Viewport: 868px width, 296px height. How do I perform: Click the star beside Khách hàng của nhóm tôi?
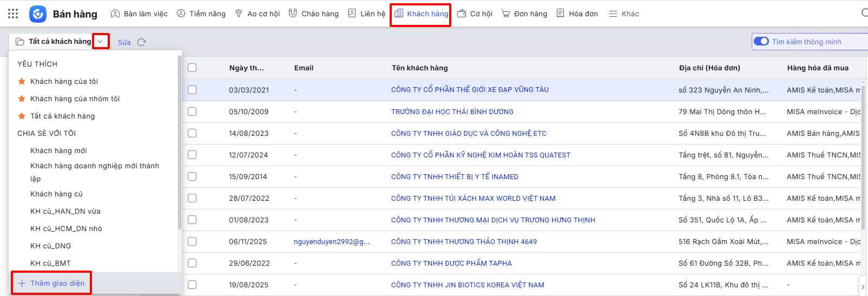(x=22, y=98)
